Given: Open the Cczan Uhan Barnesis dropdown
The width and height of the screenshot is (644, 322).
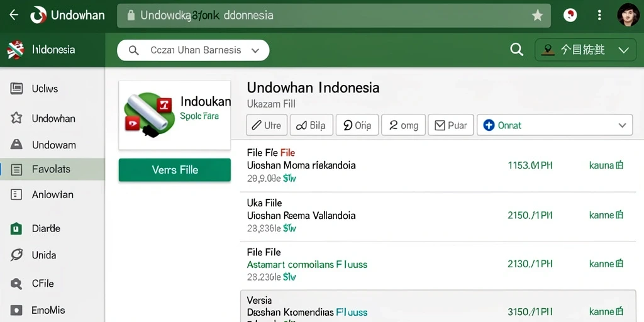Looking at the screenshot, I should coord(193,50).
